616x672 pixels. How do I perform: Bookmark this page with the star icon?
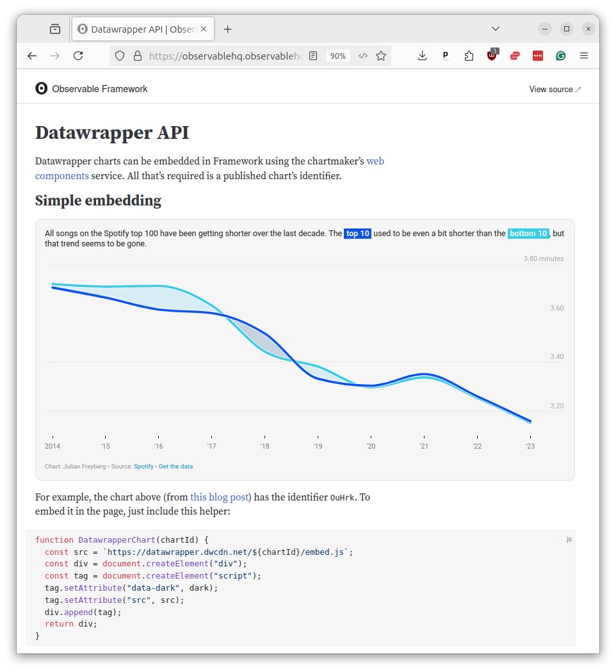[x=381, y=56]
